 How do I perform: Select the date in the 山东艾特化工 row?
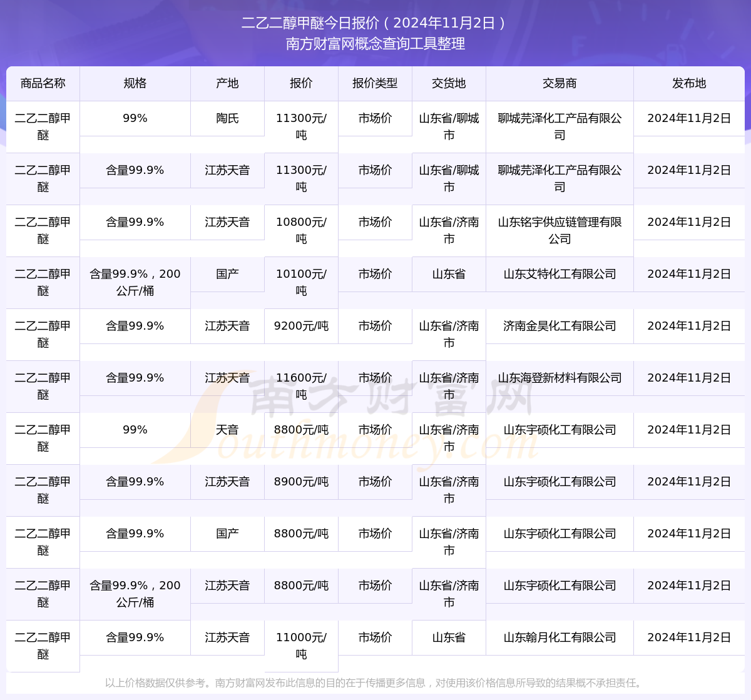tap(689, 274)
